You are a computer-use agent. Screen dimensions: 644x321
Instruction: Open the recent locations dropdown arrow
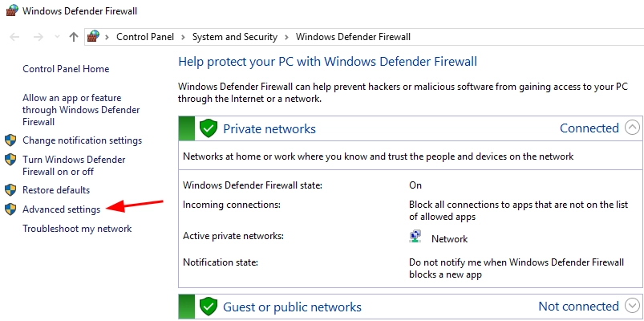pos(58,37)
